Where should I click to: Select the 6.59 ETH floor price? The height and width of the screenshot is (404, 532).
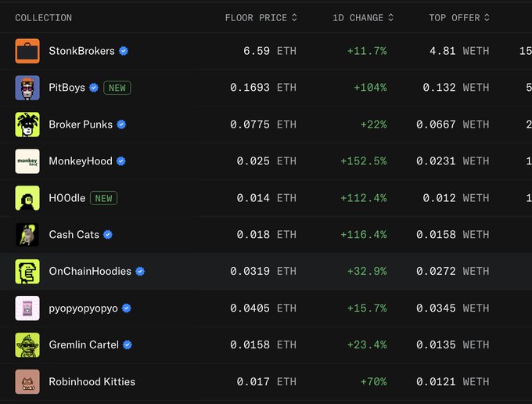click(x=270, y=51)
